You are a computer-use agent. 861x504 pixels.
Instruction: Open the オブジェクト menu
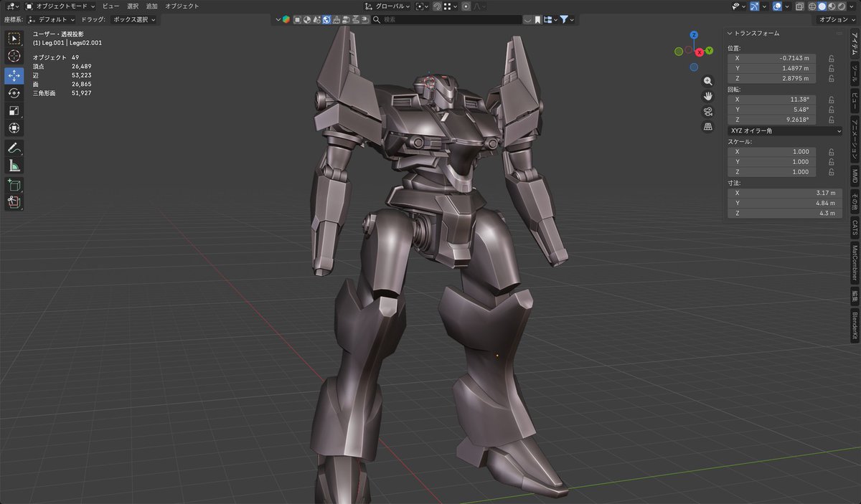pyautogui.click(x=182, y=6)
